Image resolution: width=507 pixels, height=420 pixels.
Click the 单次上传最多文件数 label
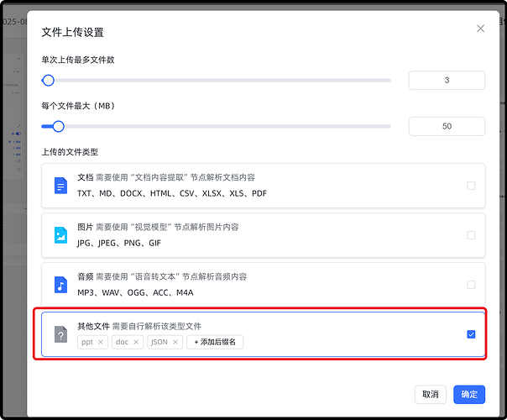(x=78, y=60)
